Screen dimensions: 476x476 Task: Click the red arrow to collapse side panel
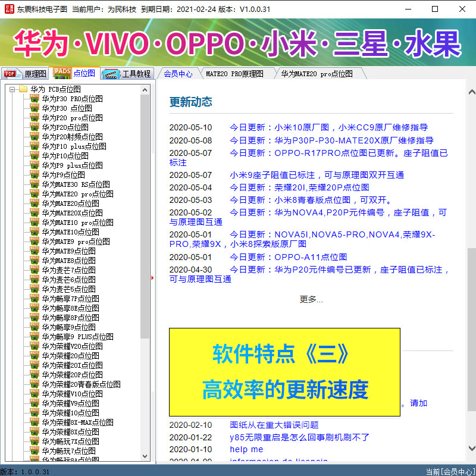coord(152,278)
